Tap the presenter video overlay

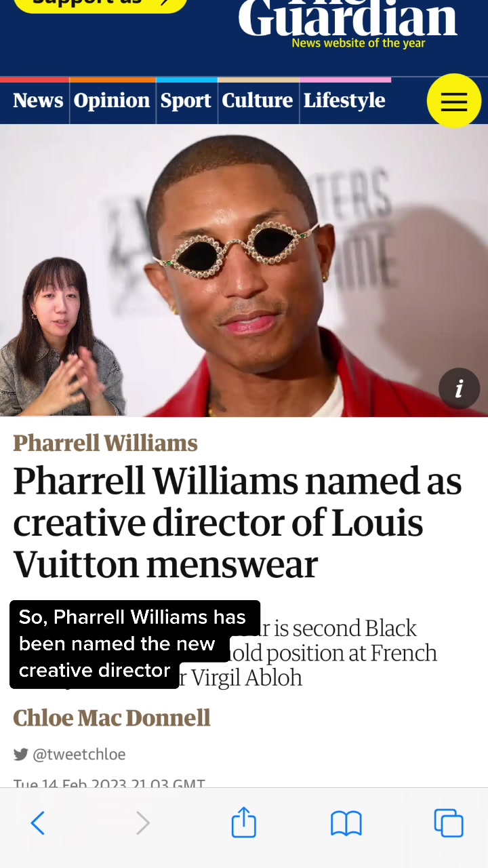point(62,336)
